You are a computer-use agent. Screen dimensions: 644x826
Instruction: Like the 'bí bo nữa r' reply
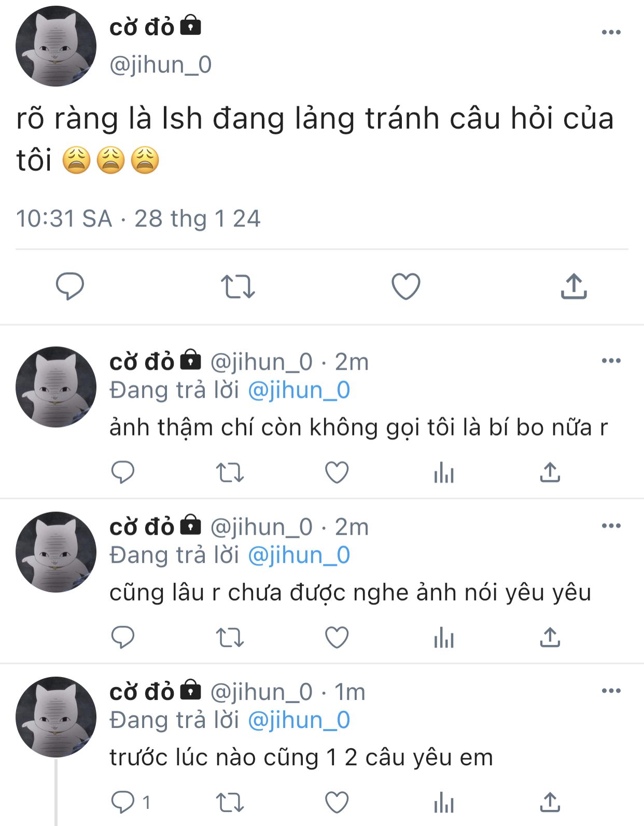point(337,472)
